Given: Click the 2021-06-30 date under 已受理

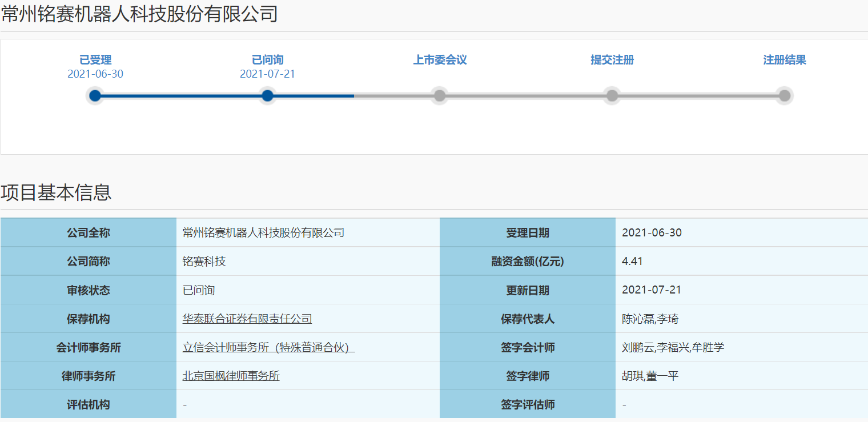Looking at the screenshot, I should click(95, 74).
